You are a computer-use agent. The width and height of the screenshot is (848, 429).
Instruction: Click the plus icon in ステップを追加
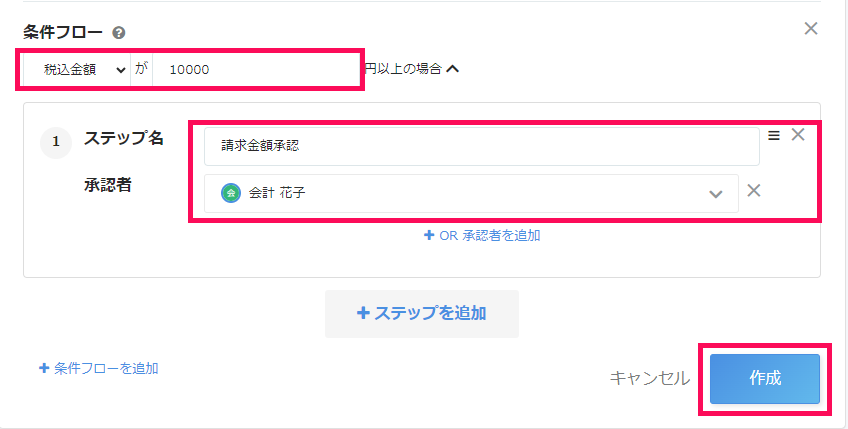(363, 313)
